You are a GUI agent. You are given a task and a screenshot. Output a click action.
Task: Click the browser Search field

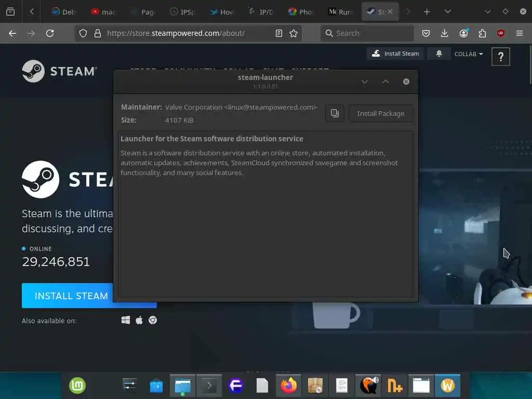click(367, 33)
